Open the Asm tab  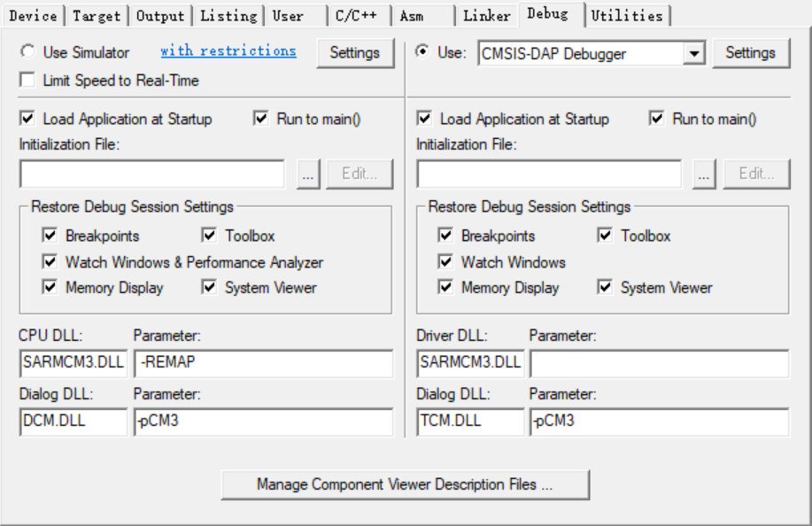coord(423,16)
